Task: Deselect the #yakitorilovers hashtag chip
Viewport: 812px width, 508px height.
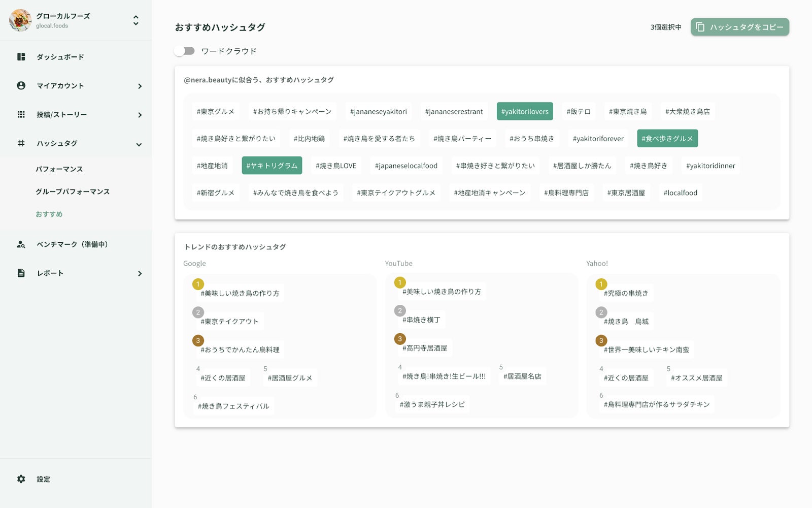Action: coord(525,111)
